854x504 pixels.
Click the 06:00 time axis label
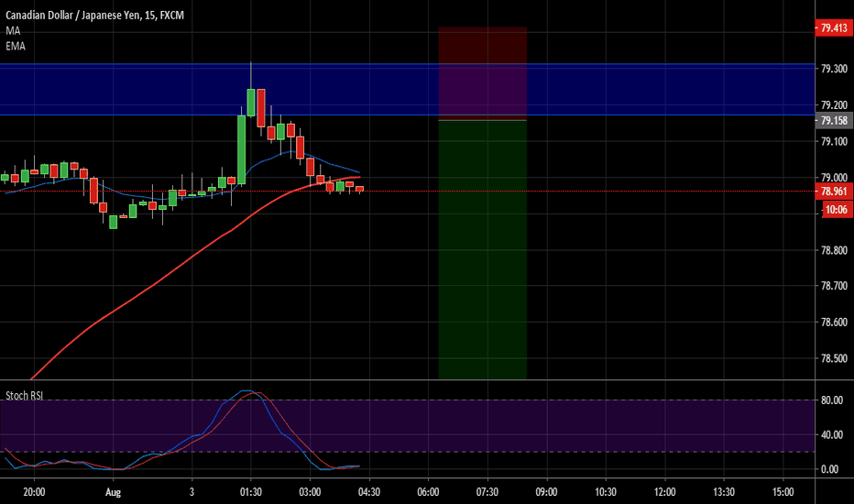[x=428, y=492]
